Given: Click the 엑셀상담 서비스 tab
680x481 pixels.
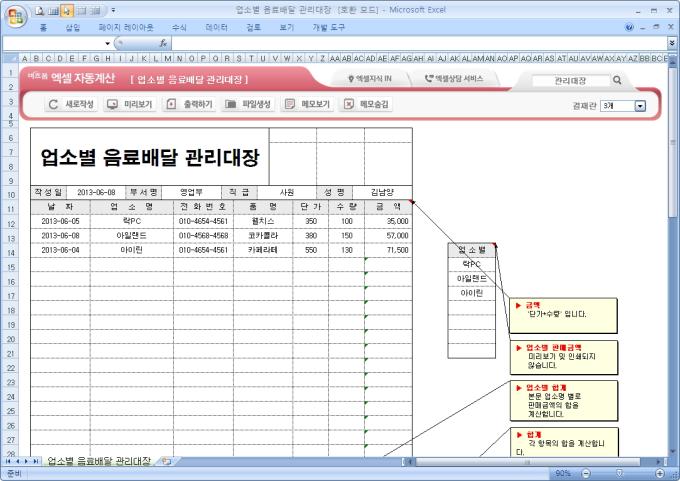Looking at the screenshot, I should 454,79.
